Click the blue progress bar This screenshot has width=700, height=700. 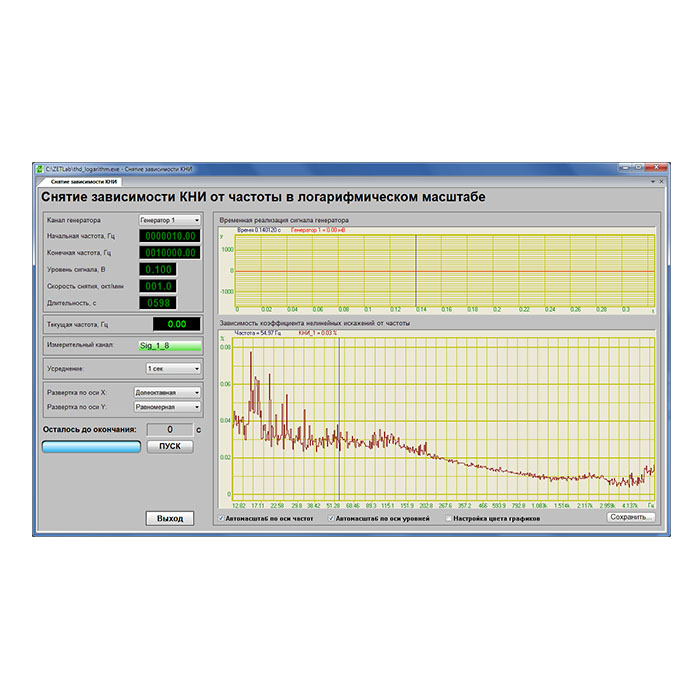(92, 446)
